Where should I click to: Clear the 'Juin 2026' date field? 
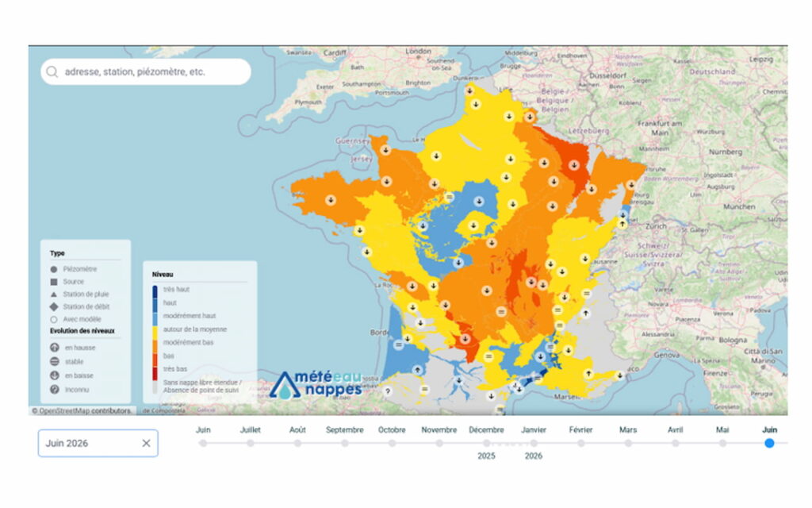coord(146,443)
